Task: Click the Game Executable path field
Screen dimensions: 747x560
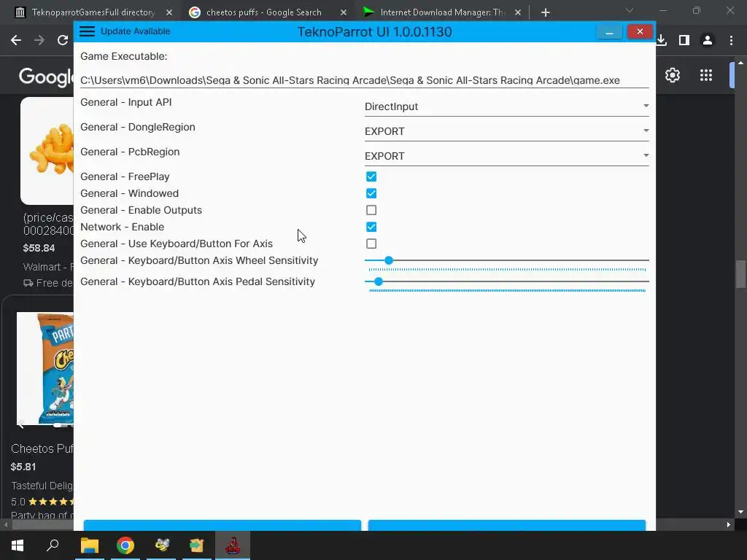Action: pos(365,80)
